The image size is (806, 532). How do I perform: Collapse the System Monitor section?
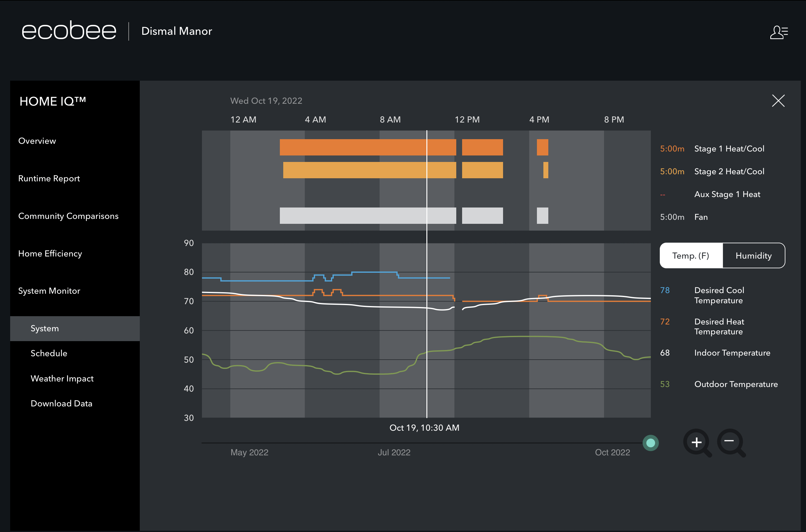coord(49,291)
